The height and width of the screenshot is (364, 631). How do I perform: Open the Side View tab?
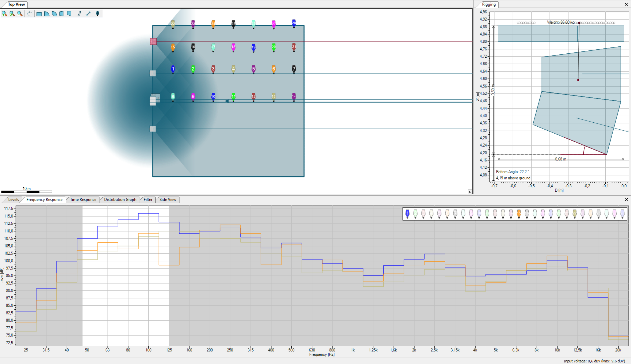click(168, 200)
